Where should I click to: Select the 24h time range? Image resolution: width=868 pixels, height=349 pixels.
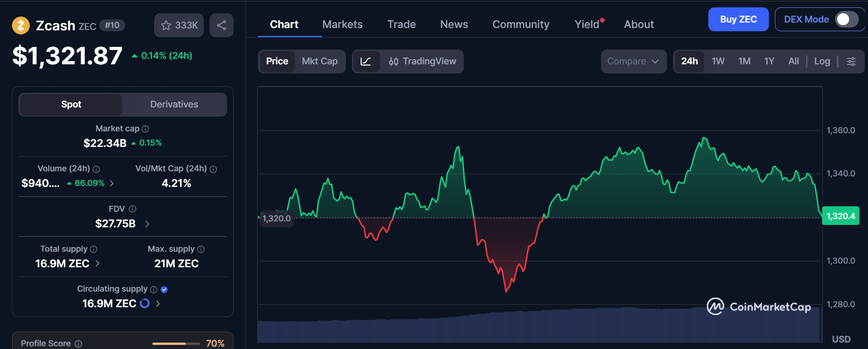(x=690, y=62)
